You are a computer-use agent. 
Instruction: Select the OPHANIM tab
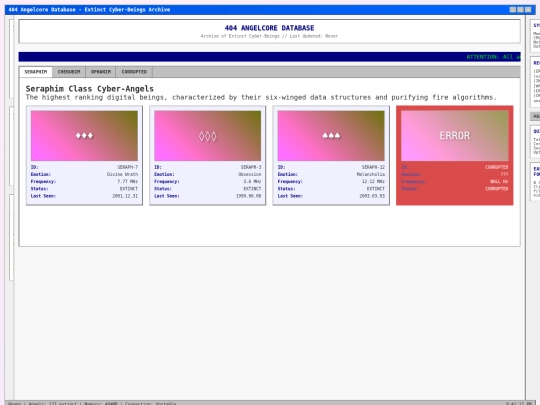pyautogui.click(x=101, y=72)
